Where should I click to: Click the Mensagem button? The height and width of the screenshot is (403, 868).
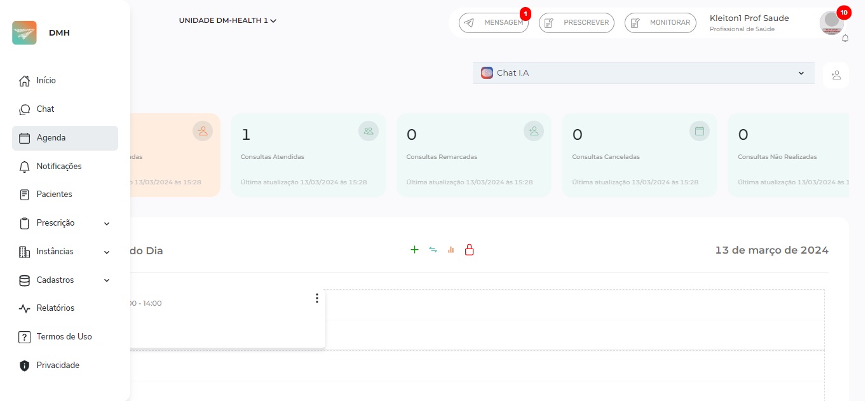494,23
